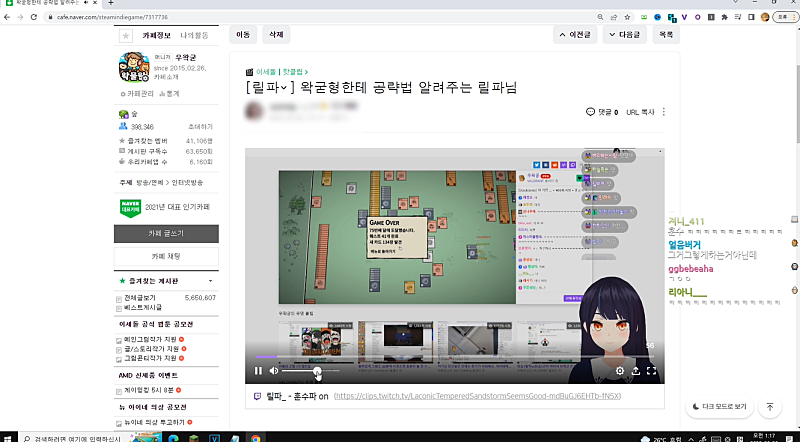
Task: Open video player settings gear
Action: pyautogui.click(x=620, y=371)
